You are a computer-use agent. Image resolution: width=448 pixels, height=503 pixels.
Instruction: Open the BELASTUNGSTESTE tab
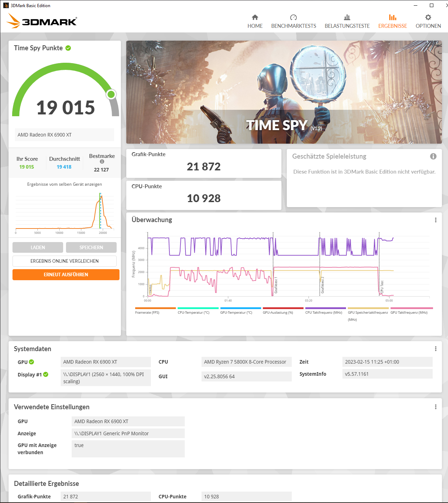347,21
